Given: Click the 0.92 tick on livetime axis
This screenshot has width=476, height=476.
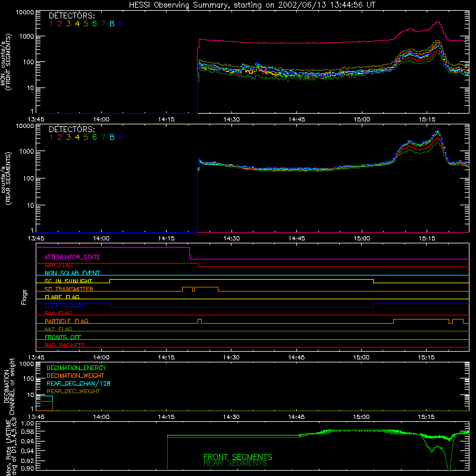Looking at the screenshot, I should [x=27, y=461].
